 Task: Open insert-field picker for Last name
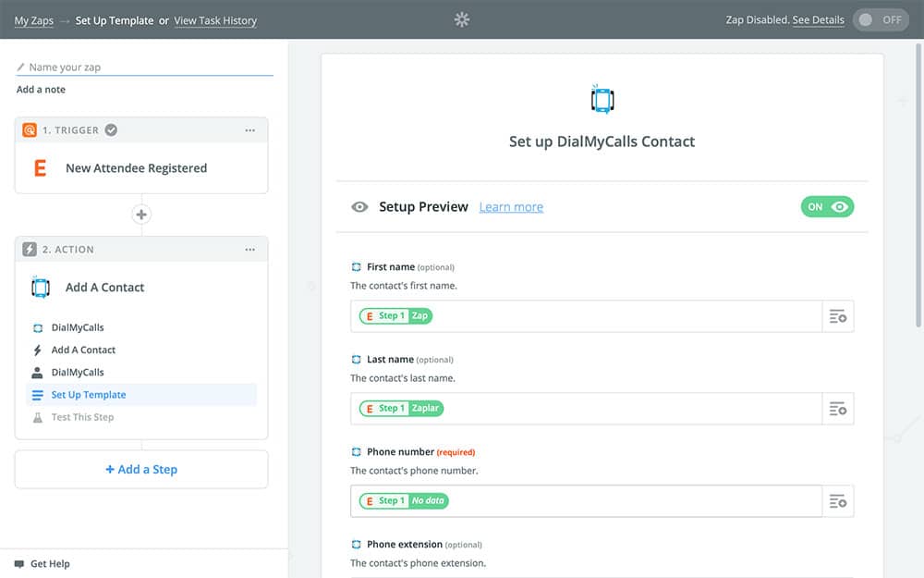838,409
